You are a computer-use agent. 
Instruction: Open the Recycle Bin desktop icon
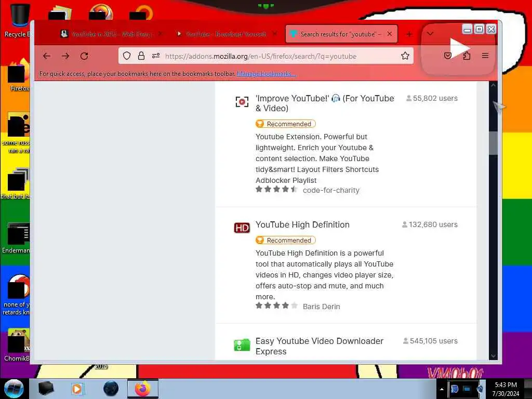click(x=17, y=20)
